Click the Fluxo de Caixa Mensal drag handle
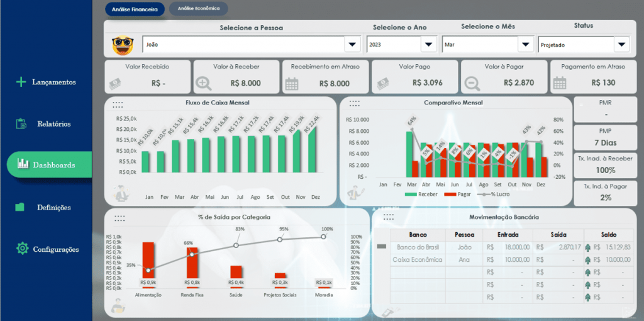Viewport: 644px width, 321px height. (x=118, y=104)
